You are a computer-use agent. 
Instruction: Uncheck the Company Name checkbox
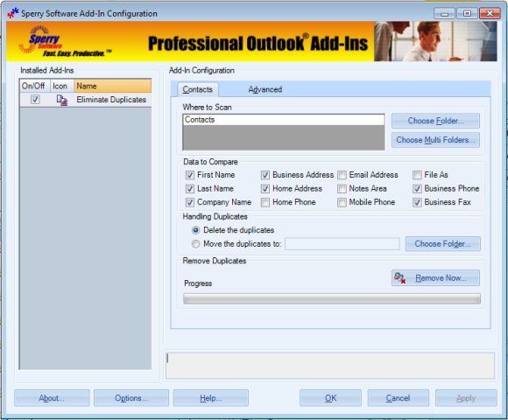coord(190,202)
